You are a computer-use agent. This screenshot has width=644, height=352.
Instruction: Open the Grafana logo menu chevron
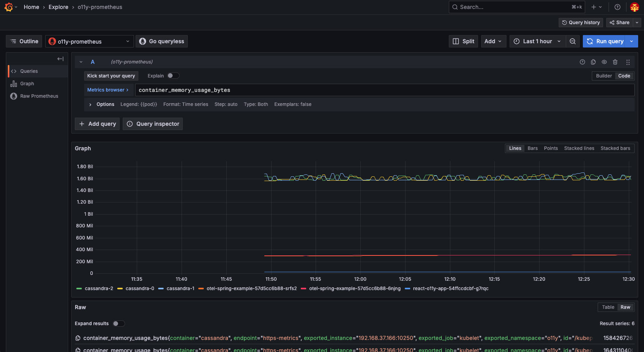(x=16, y=7)
